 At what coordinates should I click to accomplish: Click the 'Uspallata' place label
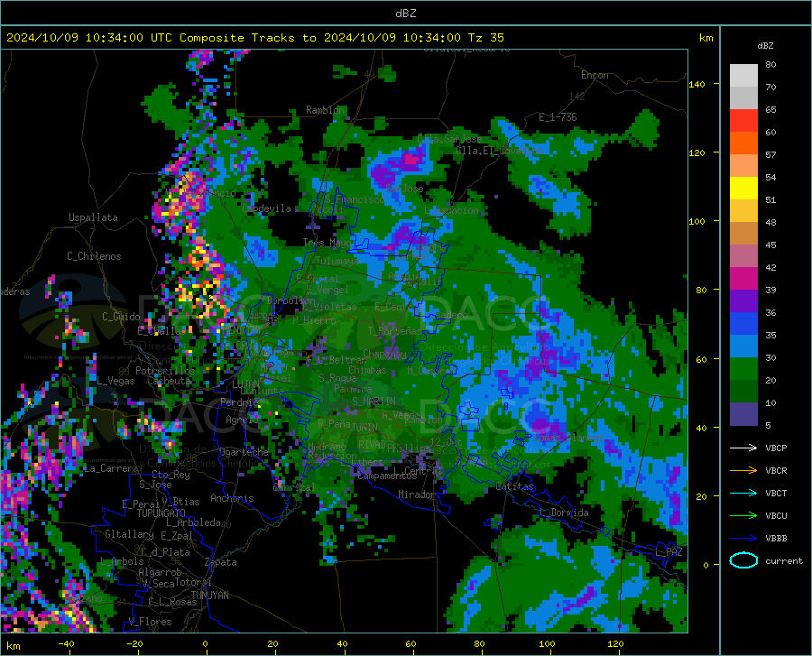[x=93, y=217]
